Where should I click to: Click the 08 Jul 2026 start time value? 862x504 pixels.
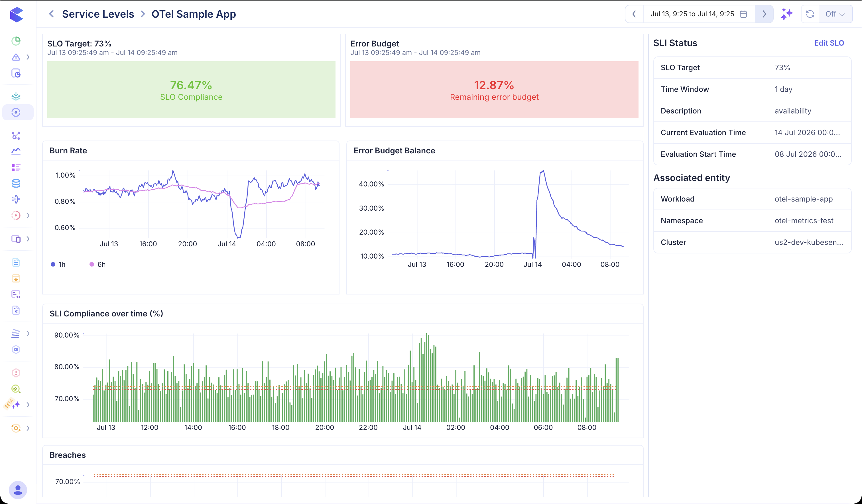pos(808,154)
